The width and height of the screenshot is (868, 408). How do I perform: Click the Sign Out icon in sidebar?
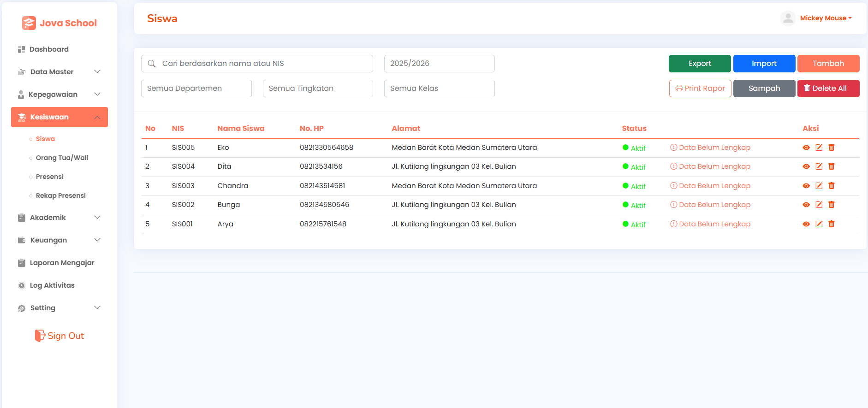click(40, 336)
